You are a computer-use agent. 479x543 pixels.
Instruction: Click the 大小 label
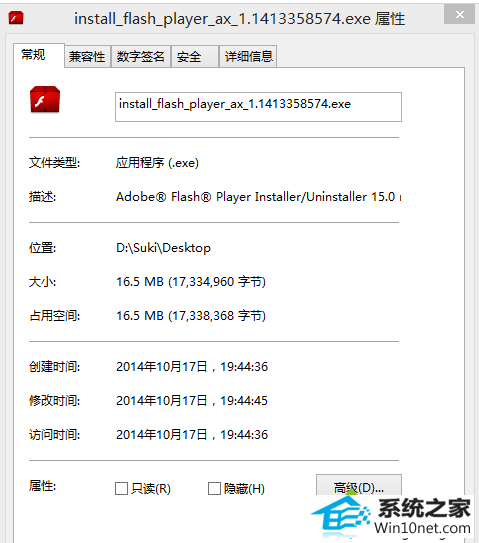pyautogui.click(x=43, y=282)
